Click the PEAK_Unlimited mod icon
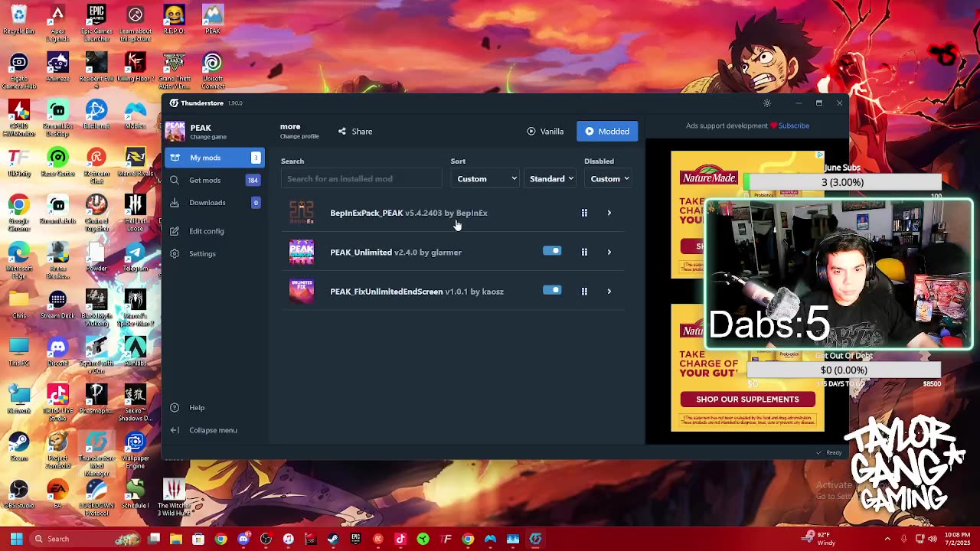The width and height of the screenshot is (980, 551). click(x=301, y=252)
